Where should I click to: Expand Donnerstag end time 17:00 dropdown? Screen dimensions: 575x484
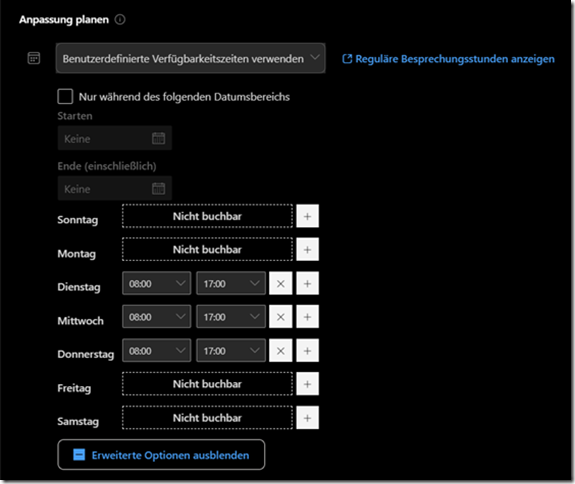(x=231, y=351)
